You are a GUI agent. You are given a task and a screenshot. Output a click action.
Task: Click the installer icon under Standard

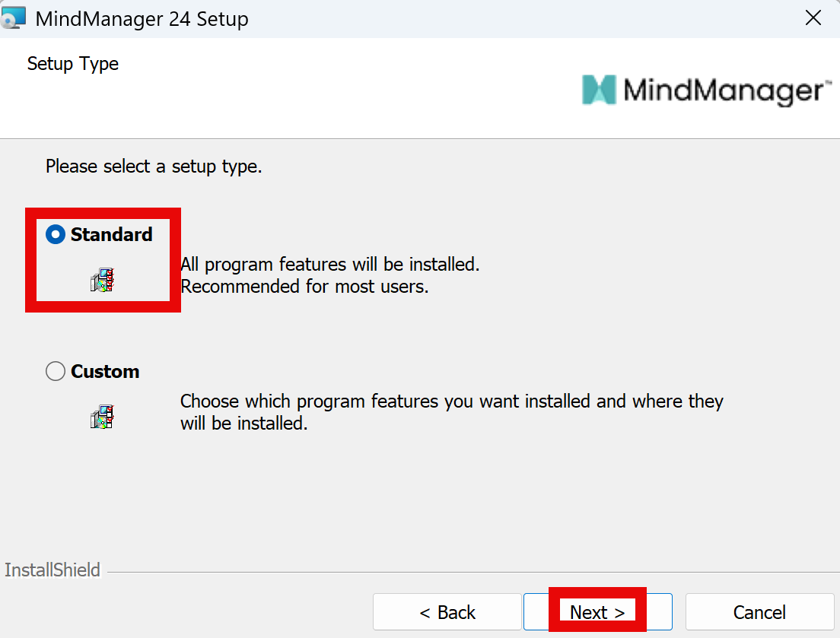102,281
